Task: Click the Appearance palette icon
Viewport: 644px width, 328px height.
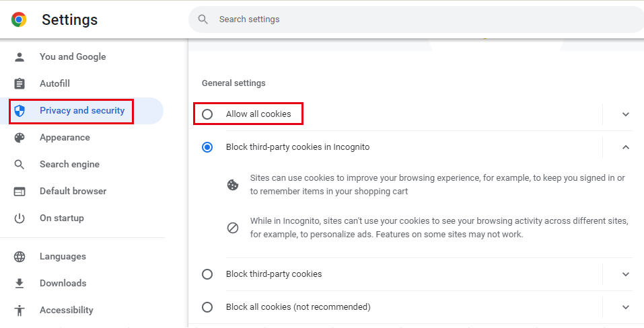Action: coord(20,137)
